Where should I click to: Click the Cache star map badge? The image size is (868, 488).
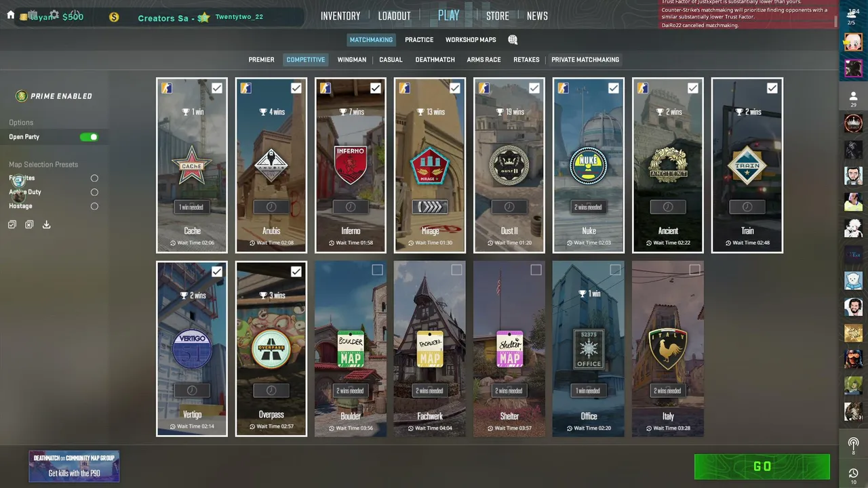click(192, 165)
